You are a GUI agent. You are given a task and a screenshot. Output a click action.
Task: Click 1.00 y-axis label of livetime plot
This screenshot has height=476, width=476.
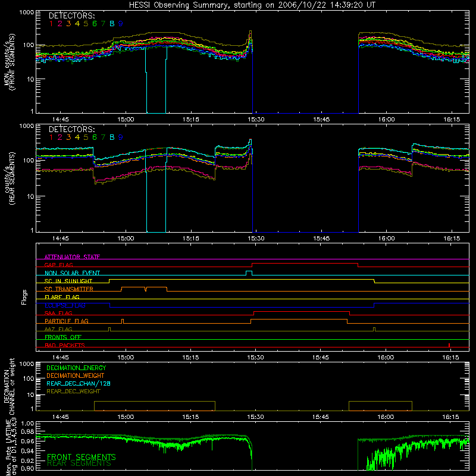tap(27, 423)
